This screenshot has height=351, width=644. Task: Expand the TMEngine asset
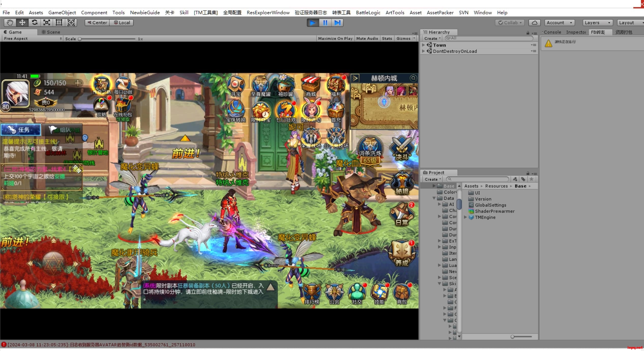point(465,217)
